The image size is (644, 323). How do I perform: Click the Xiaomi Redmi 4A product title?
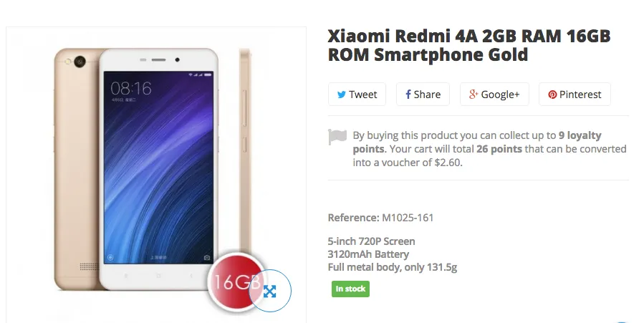pos(469,45)
